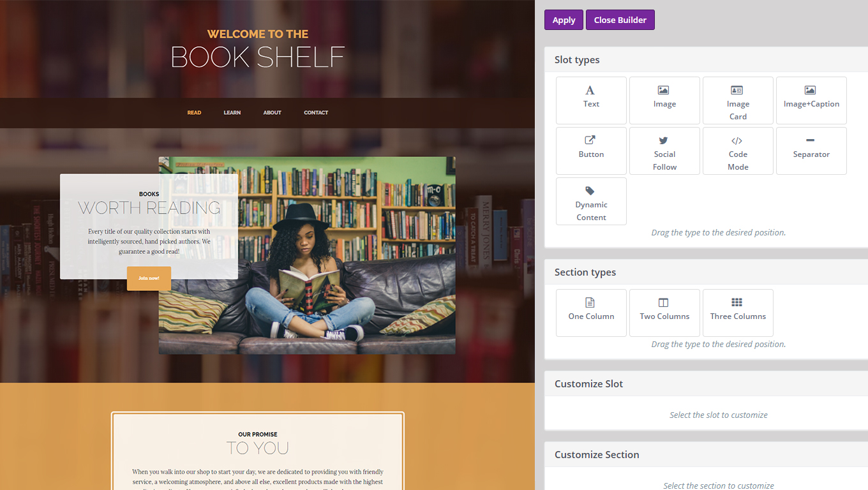Image resolution: width=868 pixels, height=490 pixels.
Task: Close the builder with Close Builder
Action: pos(620,20)
